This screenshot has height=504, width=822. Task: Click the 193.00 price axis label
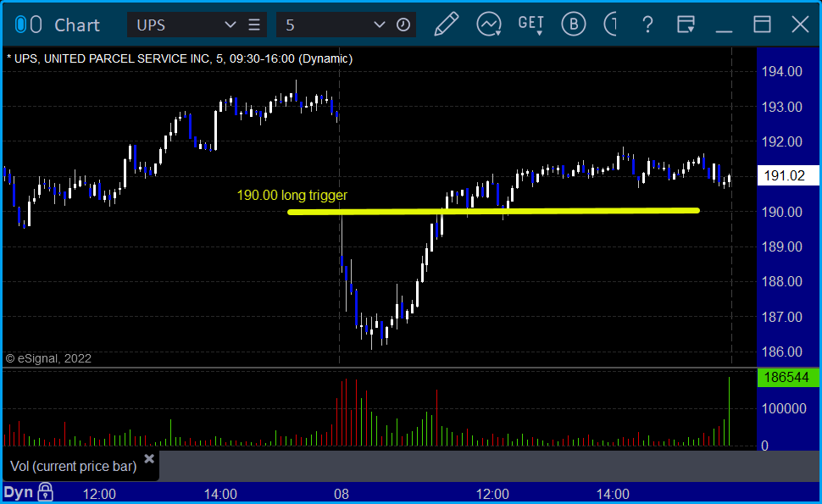781,107
